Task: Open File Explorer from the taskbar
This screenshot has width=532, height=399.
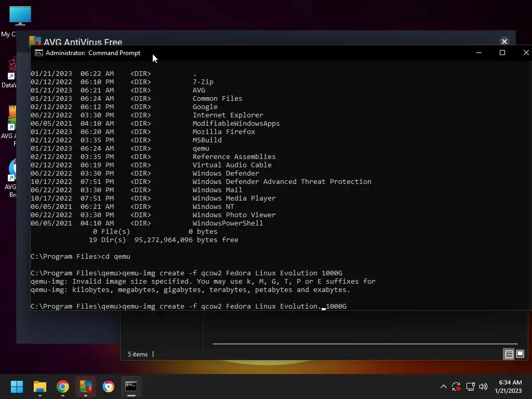Action: tap(39, 387)
